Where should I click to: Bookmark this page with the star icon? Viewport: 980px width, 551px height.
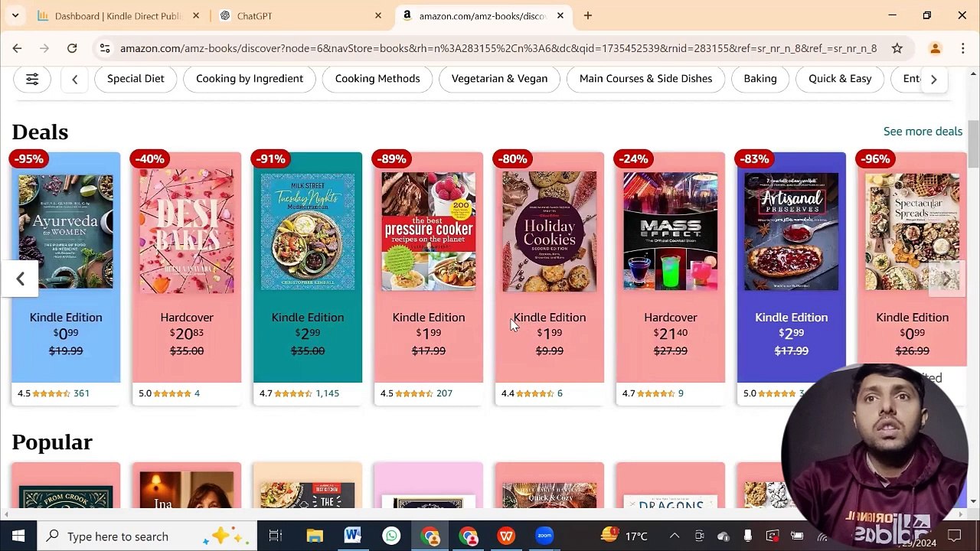897,48
